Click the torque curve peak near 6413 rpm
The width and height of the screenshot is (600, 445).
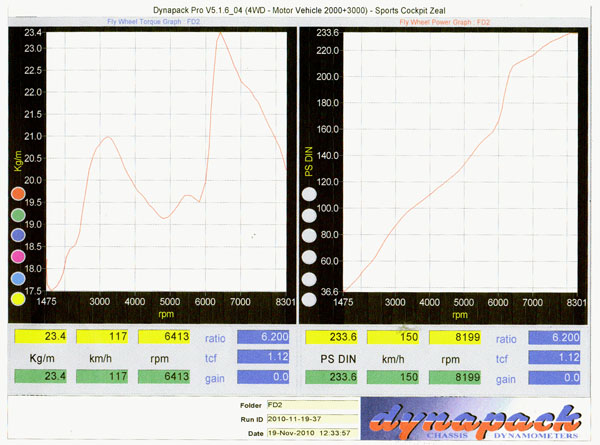[220, 33]
